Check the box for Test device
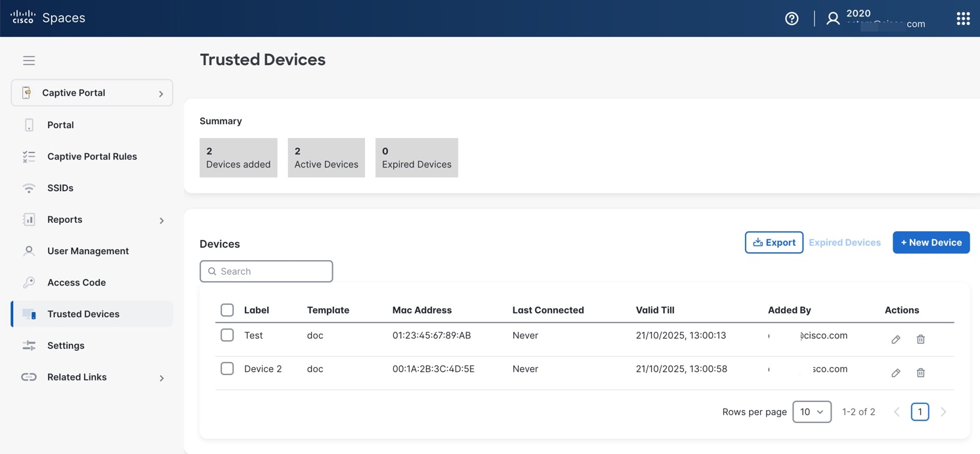The width and height of the screenshot is (980, 454). [227, 335]
